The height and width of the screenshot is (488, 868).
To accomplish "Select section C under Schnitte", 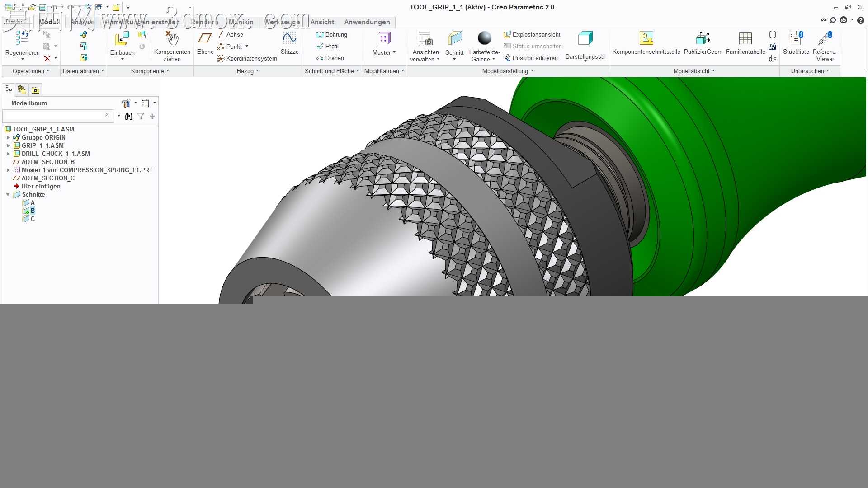I will coord(29,219).
